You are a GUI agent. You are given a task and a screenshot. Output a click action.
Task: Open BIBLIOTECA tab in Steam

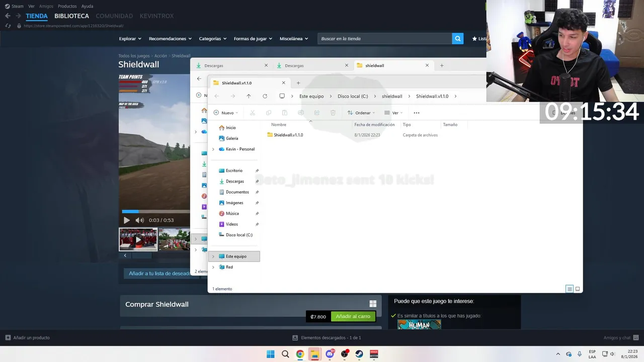[71, 16]
